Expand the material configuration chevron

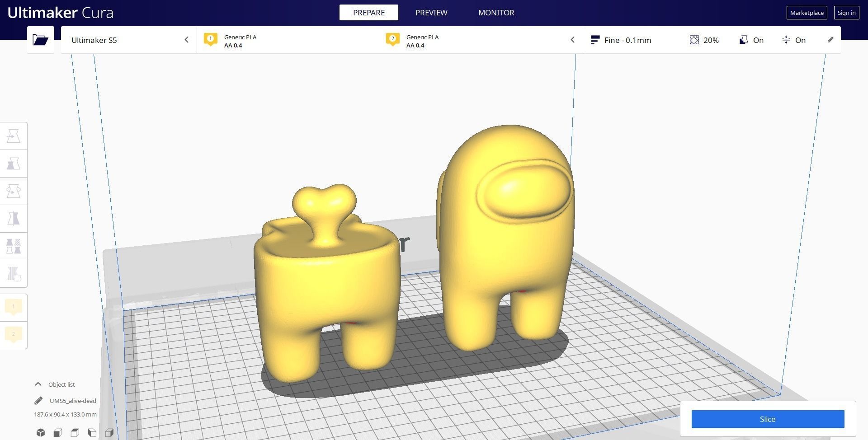point(572,40)
